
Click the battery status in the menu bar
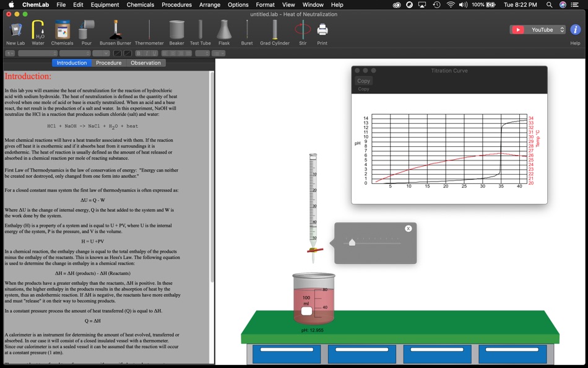tap(484, 5)
